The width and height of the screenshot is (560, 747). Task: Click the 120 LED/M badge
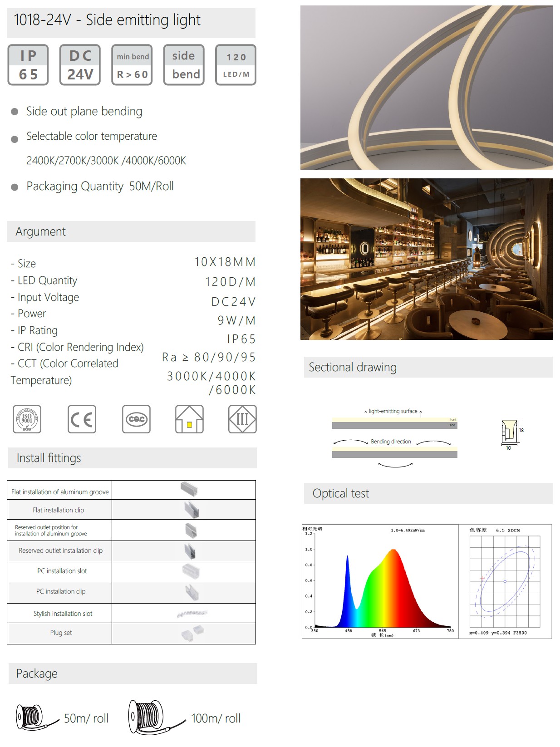click(x=236, y=65)
